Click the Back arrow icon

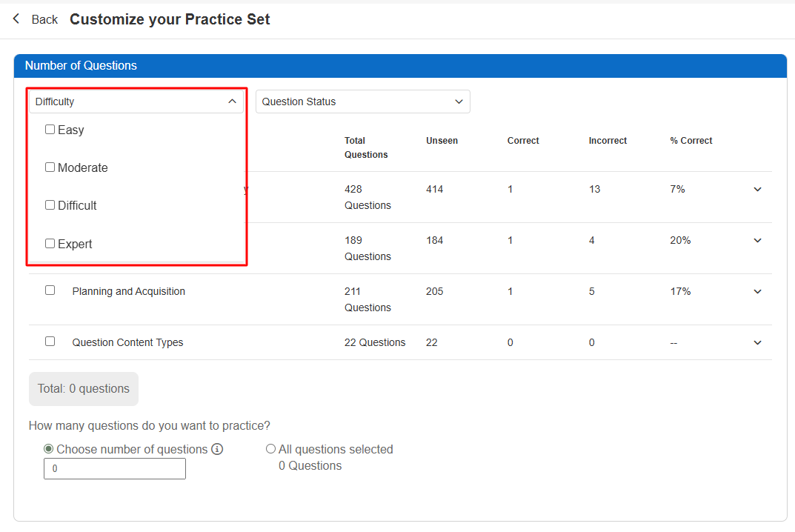pyautogui.click(x=16, y=19)
